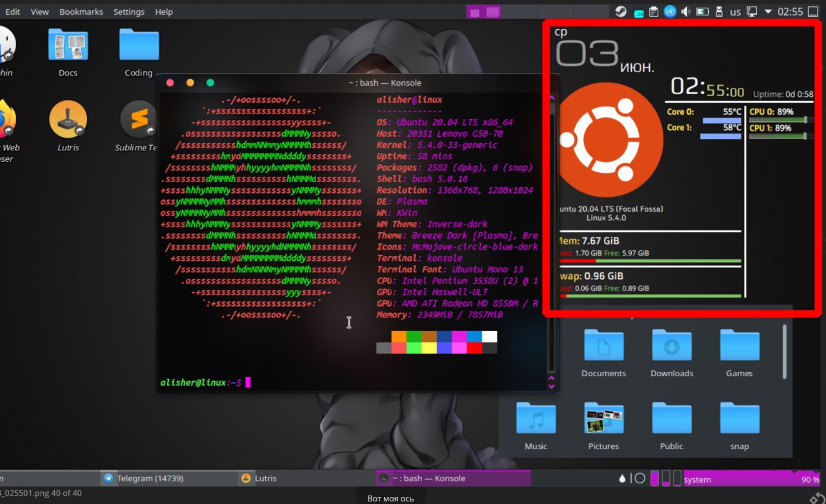Expand hidden system tray icons arrow
This screenshot has width=826, height=504.
pyautogui.click(x=768, y=12)
